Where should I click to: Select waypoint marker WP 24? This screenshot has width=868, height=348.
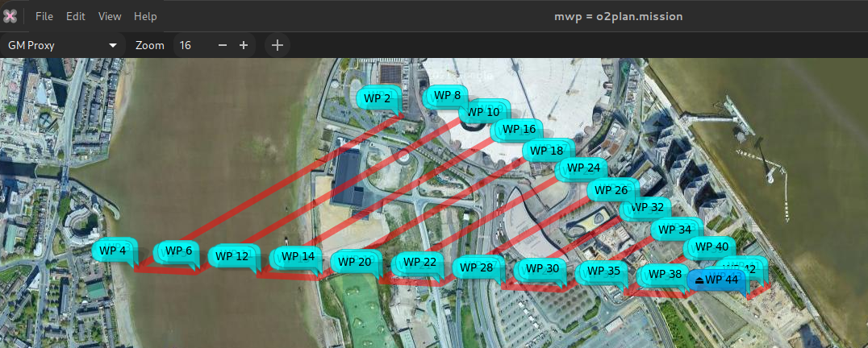[x=583, y=168]
